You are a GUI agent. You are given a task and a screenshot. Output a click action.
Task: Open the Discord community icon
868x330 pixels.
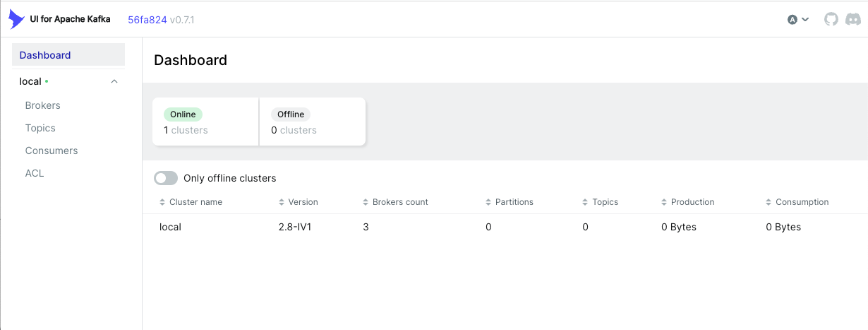pos(852,19)
